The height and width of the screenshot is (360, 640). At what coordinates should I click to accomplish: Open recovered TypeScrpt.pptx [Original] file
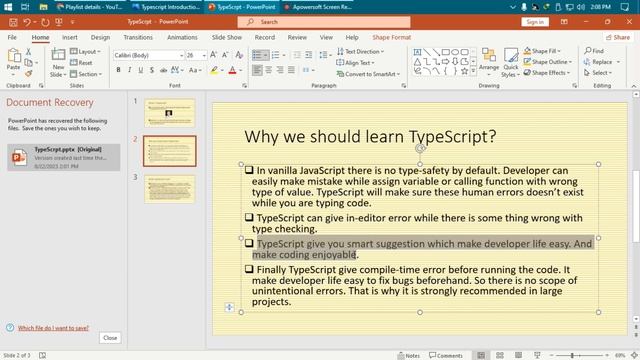pyautogui.click(x=64, y=157)
